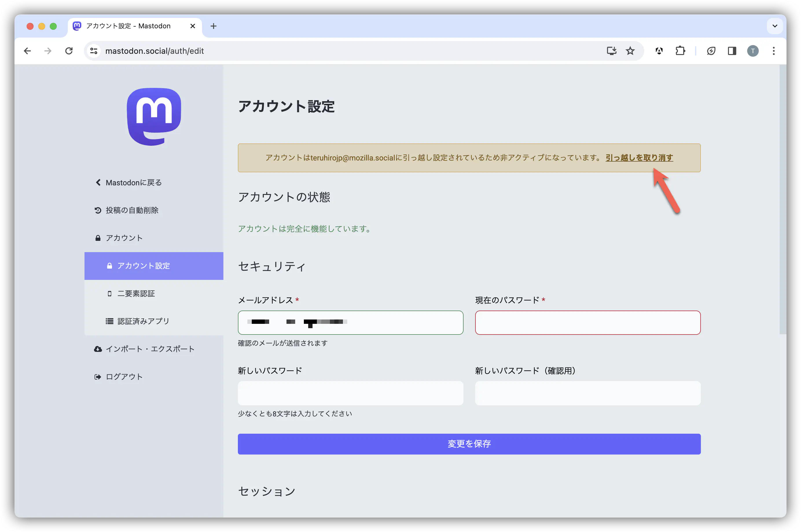Focus the 新しいパスワード（確認用） field
The width and height of the screenshot is (801, 532).
[x=587, y=393]
